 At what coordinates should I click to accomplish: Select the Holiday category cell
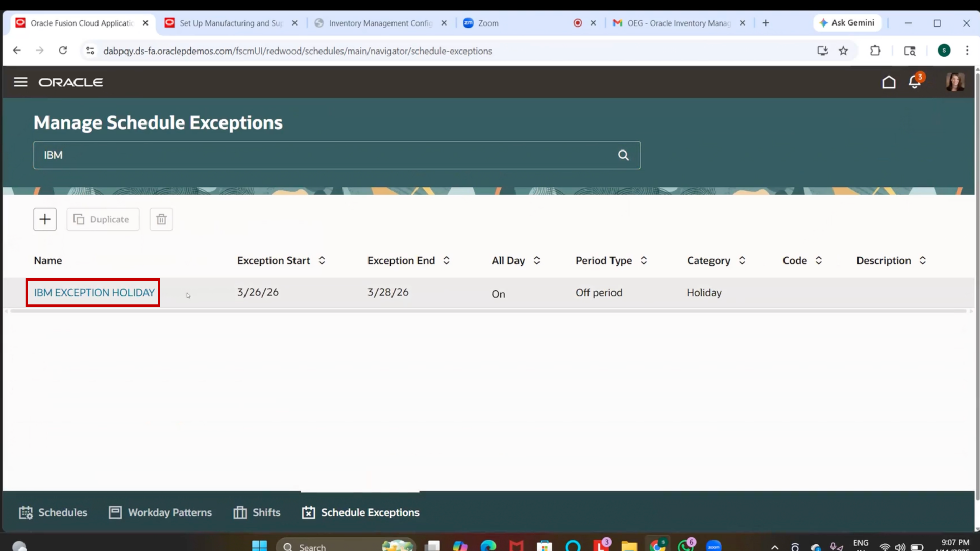point(704,293)
